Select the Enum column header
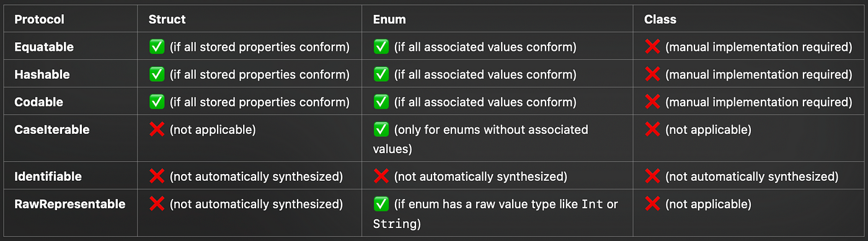Viewport: 868px width, 241px height. tap(389, 19)
